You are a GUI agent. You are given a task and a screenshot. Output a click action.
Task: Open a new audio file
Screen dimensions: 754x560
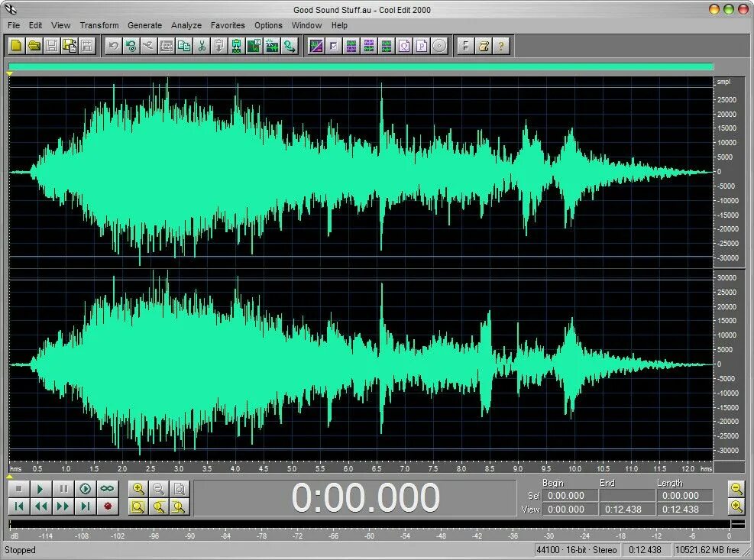pyautogui.click(x=15, y=46)
